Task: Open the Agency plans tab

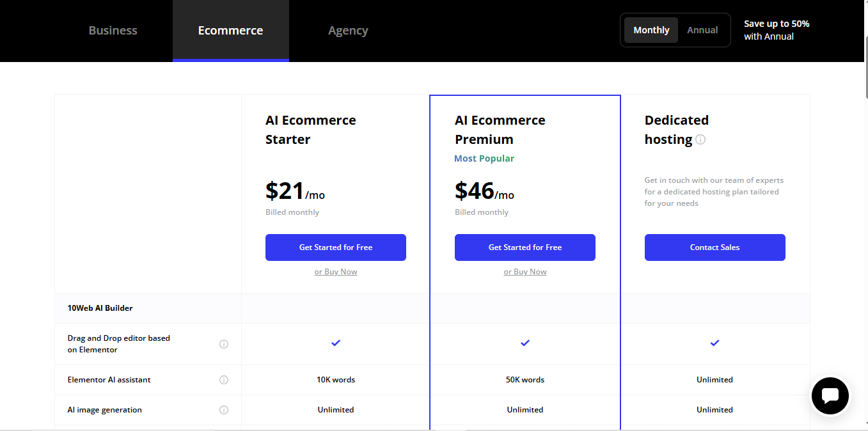Action: pyautogui.click(x=348, y=31)
